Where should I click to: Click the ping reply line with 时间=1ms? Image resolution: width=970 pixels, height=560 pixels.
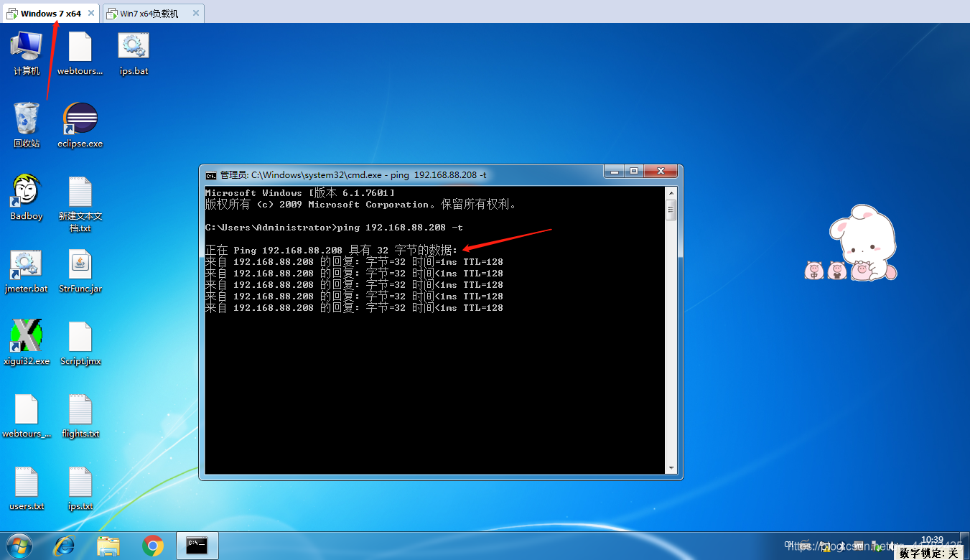(354, 262)
